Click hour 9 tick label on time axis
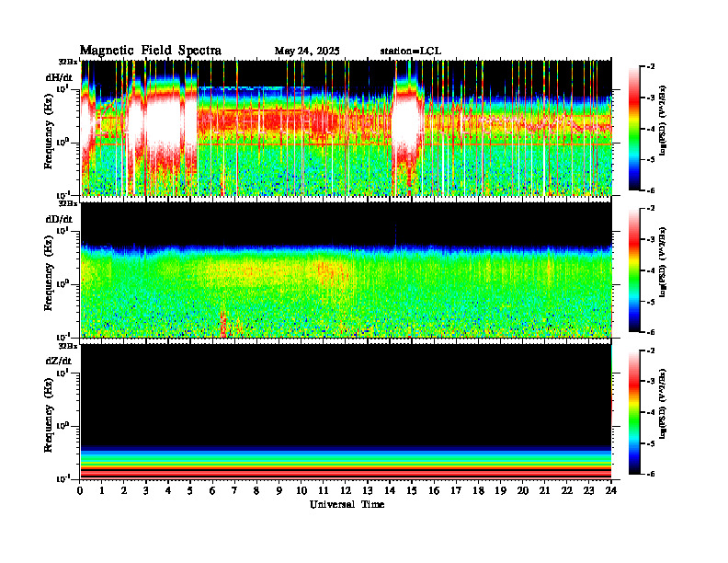The height and width of the screenshot is (563, 728). pos(279,491)
